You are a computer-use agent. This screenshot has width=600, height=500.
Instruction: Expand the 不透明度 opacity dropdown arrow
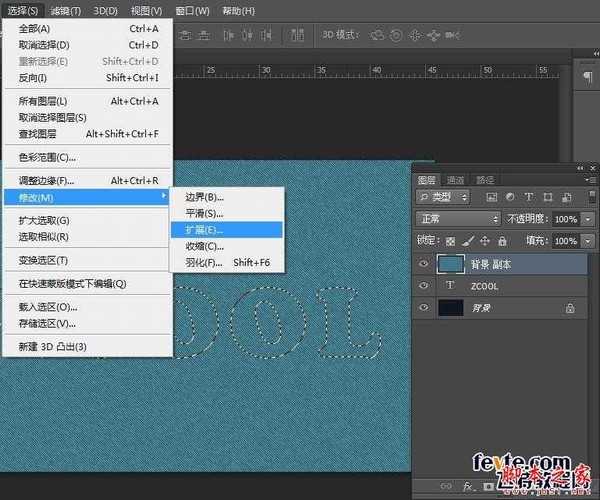pos(587,219)
